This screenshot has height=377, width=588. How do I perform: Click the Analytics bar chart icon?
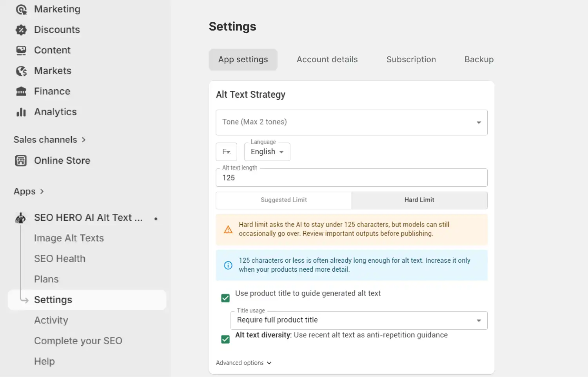tap(21, 112)
